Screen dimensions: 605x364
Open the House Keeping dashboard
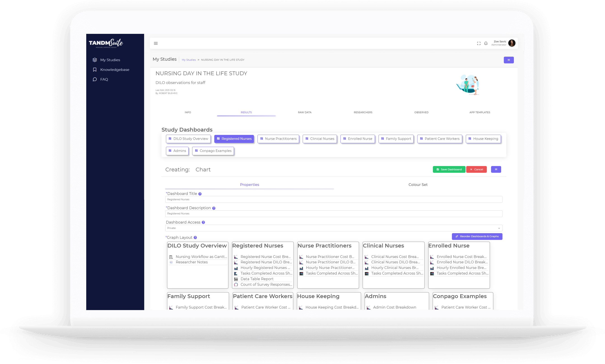(x=483, y=139)
